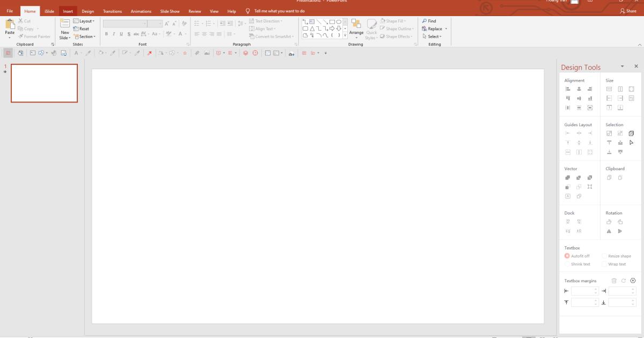Toggle Bold formatting in the Font group
This screenshot has width=644, height=338.
click(x=106, y=34)
